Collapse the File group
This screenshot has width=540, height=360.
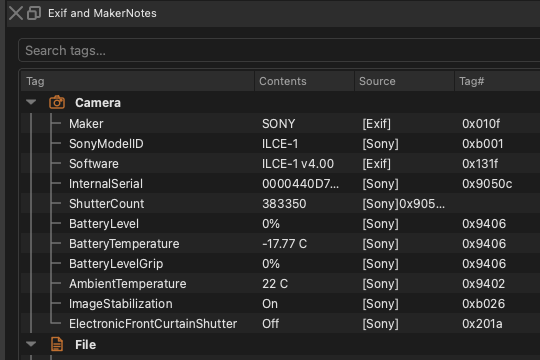(x=31, y=344)
